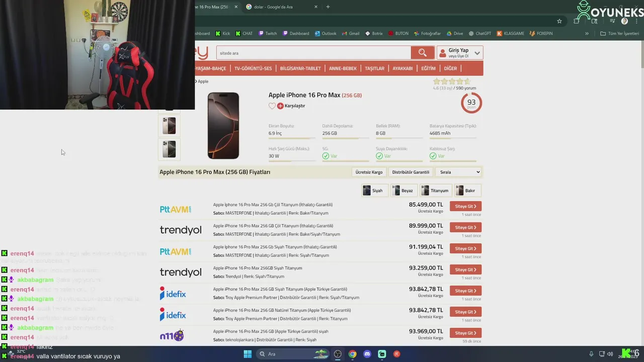
Task: Filter prices by Titanyum color
Action: tap(435, 191)
